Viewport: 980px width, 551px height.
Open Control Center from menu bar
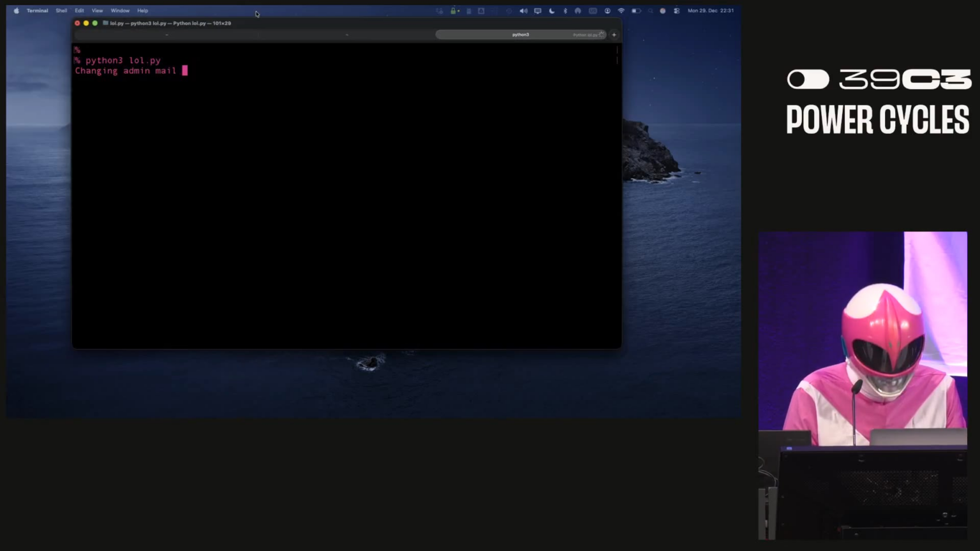676,11
